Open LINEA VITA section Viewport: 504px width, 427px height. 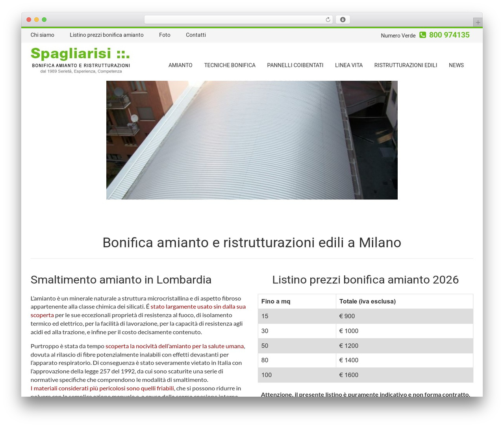pyautogui.click(x=349, y=65)
